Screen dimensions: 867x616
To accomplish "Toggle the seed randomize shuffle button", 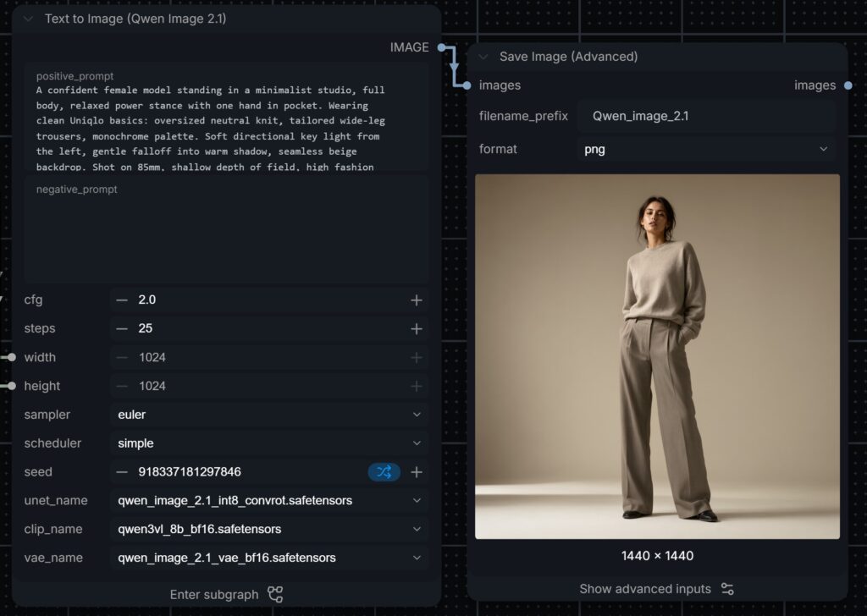I will coord(384,472).
